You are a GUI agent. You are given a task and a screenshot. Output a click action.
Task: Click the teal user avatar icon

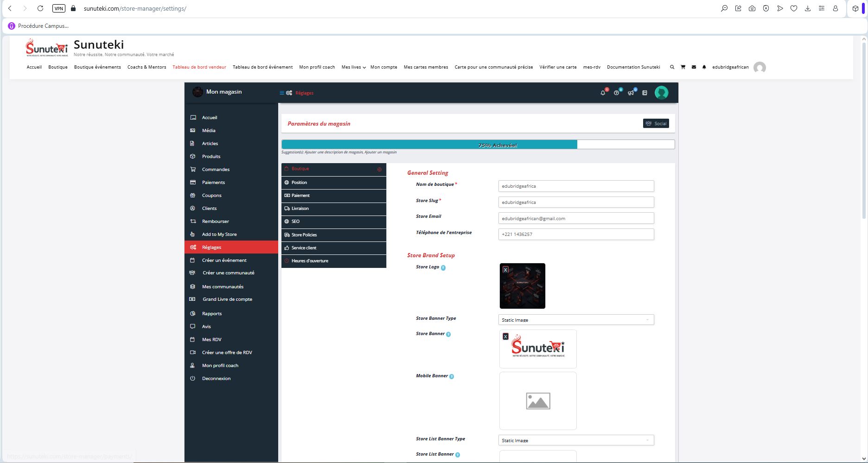pyautogui.click(x=661, y=93)
